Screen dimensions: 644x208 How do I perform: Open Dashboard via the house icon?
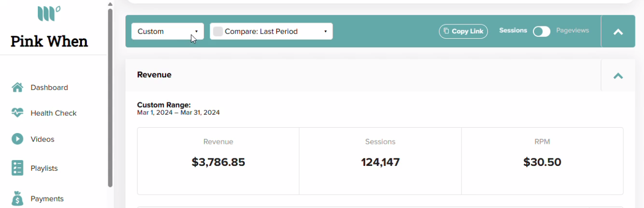click(17, 88)
